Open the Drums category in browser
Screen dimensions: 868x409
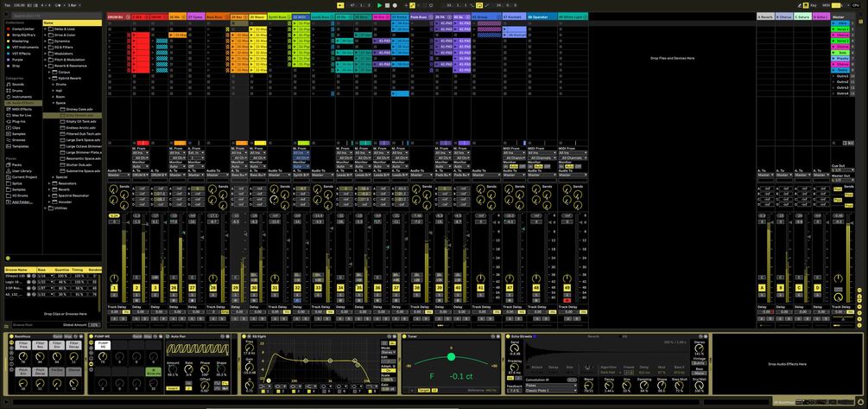click(16, 90)
